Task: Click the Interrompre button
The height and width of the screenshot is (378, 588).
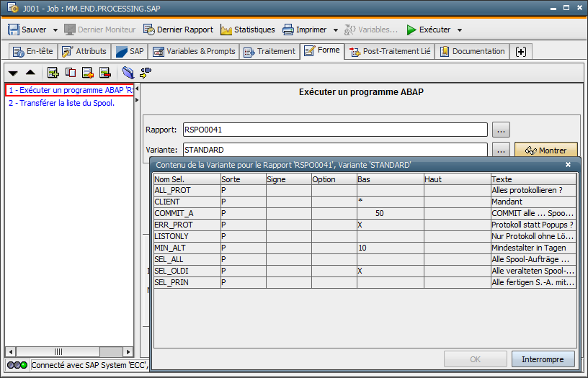Action: coord(543,359)
